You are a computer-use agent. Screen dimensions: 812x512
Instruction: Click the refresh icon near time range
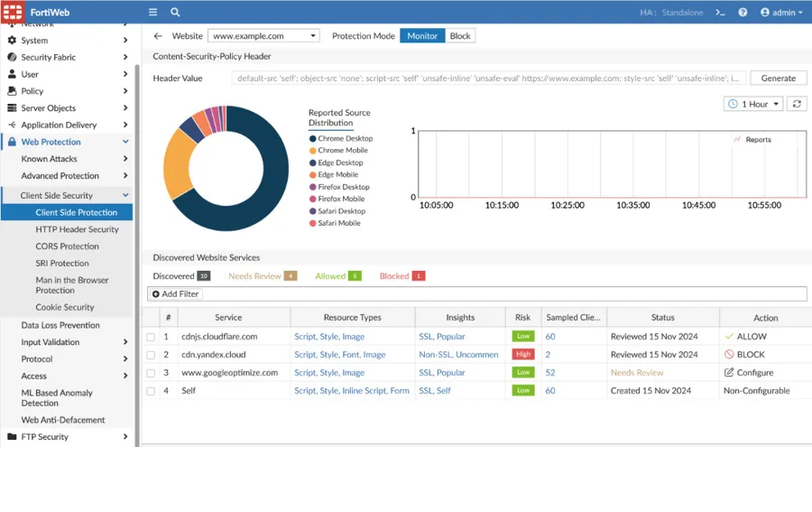pos(796,105)
